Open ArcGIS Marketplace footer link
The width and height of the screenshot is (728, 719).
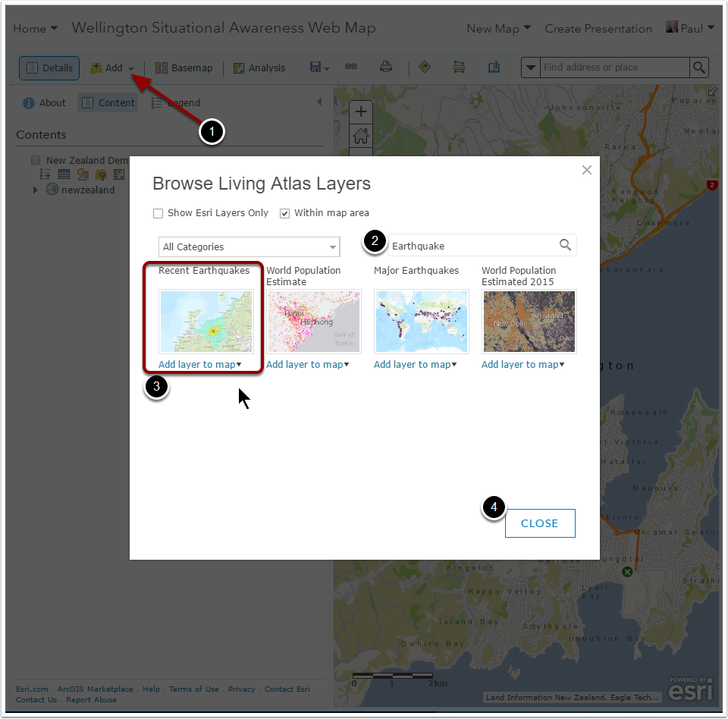(x=96, y=689)
